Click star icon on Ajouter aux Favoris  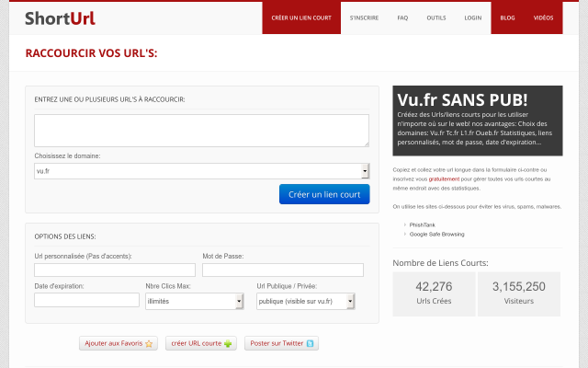pos(149,343)
